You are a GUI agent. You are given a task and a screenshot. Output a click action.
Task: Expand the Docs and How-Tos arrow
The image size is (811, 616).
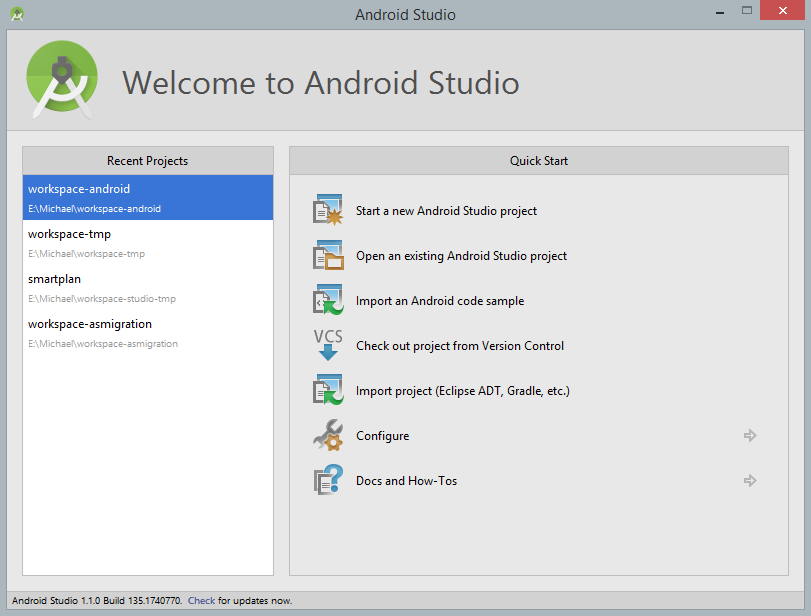click(750, 480)
